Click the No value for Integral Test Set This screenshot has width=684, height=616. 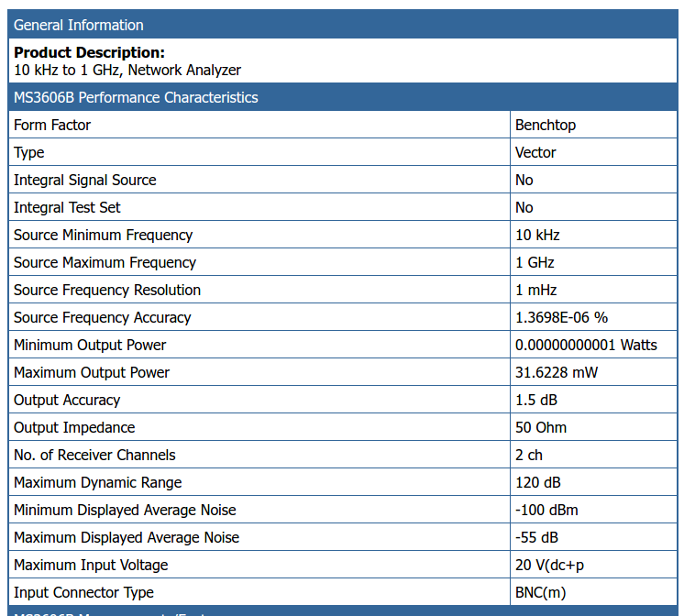click(524, 208)
